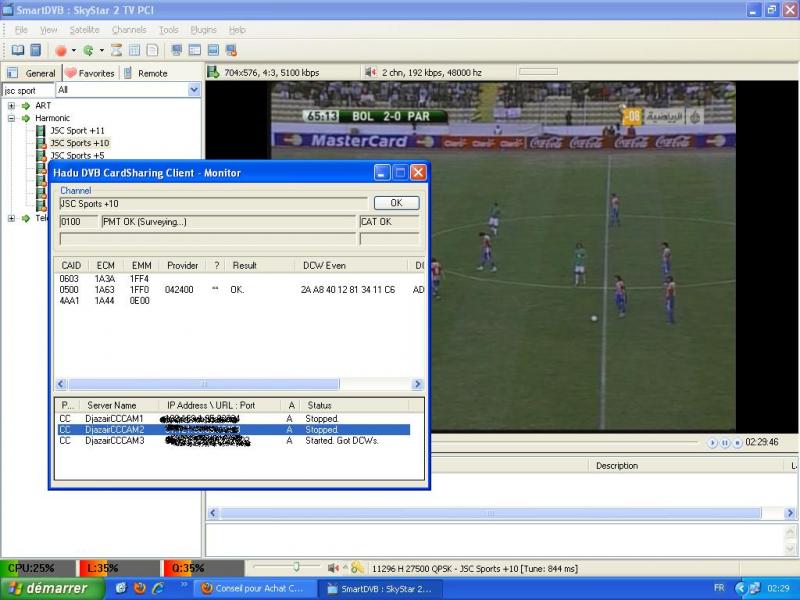The image size is (800, 600).
Task: Expand the ART tree node
Action: (11, 105)
